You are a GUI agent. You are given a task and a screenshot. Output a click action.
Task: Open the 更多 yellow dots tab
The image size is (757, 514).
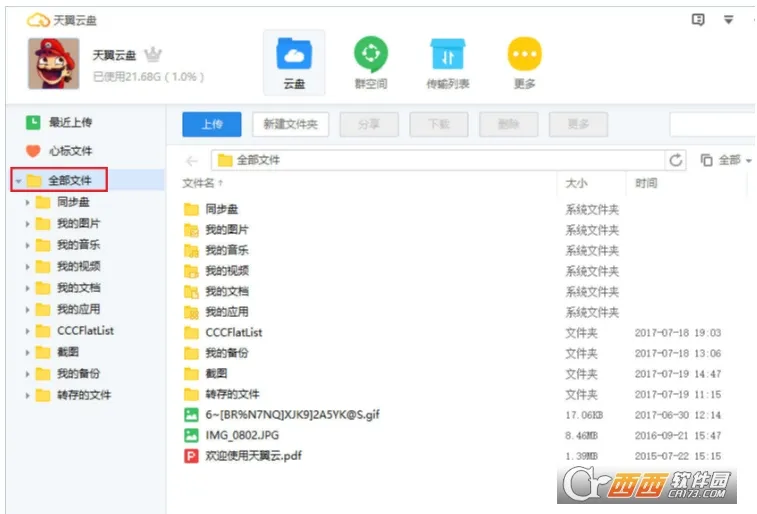(525, 63)
